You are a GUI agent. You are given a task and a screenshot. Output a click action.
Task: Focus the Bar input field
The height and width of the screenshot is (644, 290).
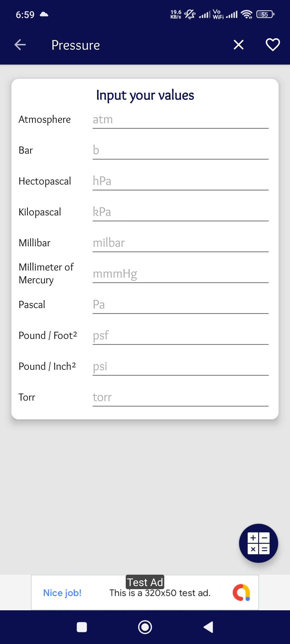(x=180, y=151)
